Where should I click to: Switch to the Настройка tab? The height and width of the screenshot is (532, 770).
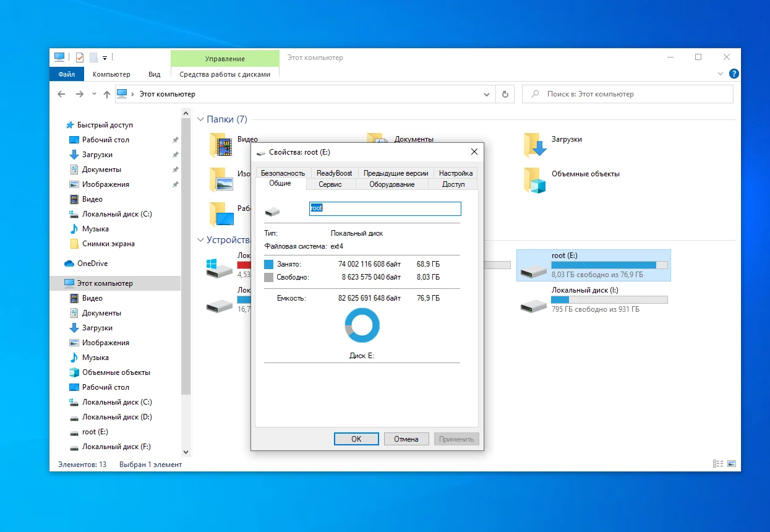click(x=456, y=173)
